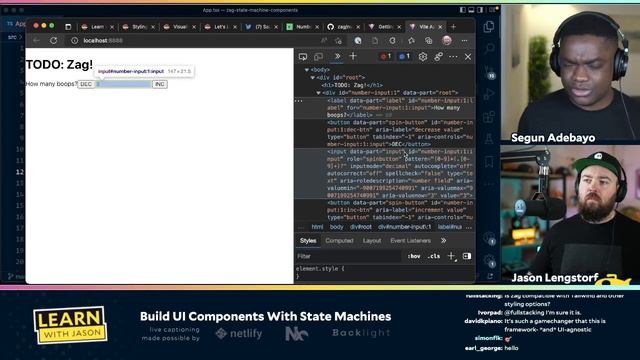Open the DevTools three-dot customize menu
640x360 pixels.
coord(453,57)
